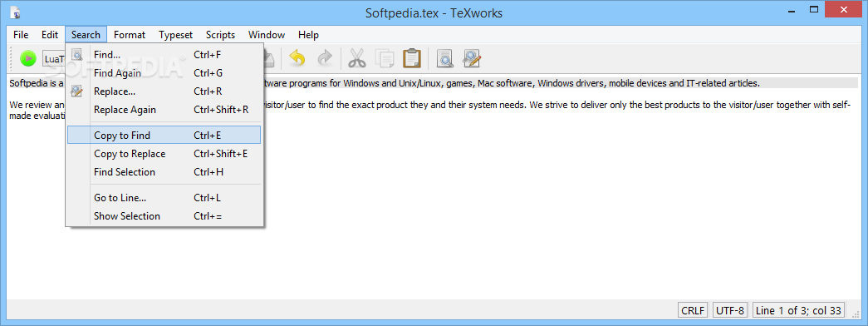Open the Help menu
The image size is (868, 326).
pyautogui.click(x=308, y=34)
